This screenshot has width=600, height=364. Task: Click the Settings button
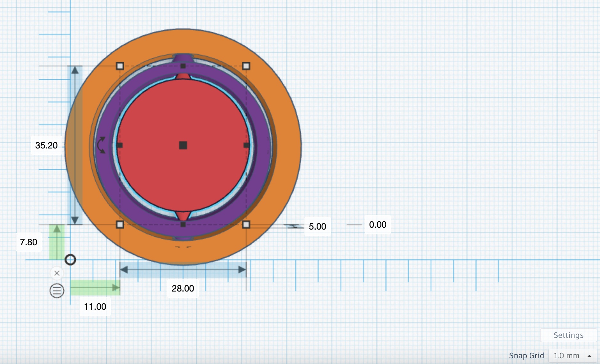pyautogui.click(x=568, y=335)
